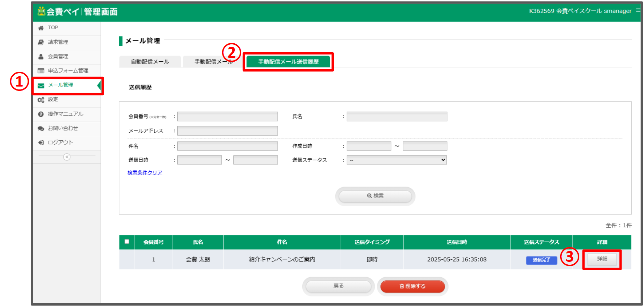Click the person icon for 会員管理

pos(41,57)
